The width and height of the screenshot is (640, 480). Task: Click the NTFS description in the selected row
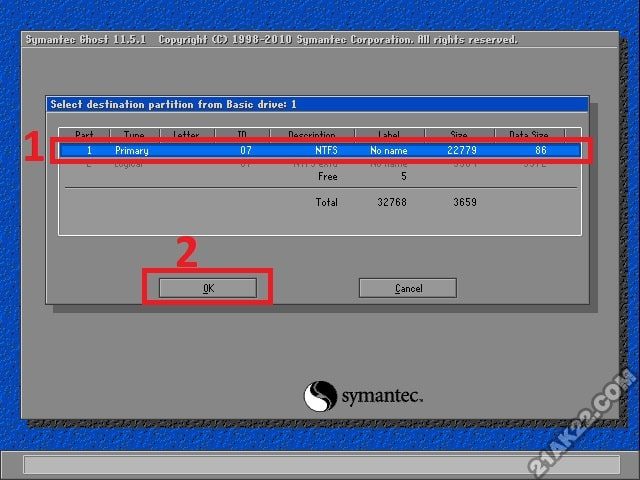326,150
